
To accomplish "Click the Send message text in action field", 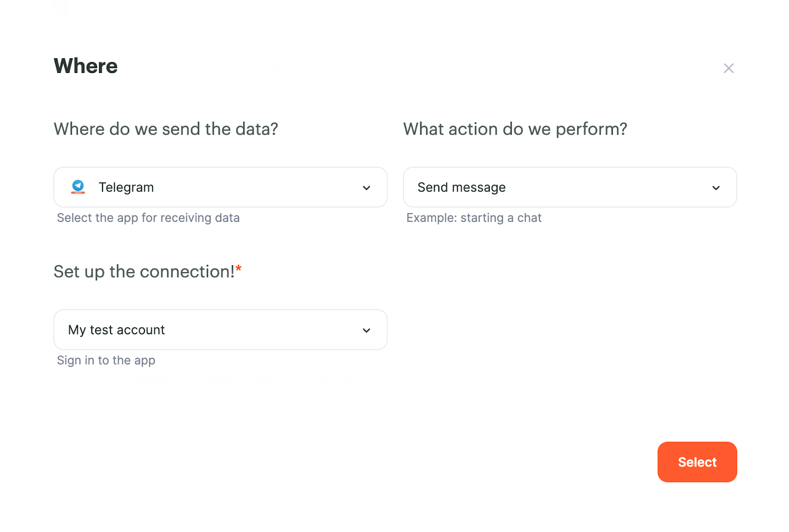I will [x=462, y=187].
